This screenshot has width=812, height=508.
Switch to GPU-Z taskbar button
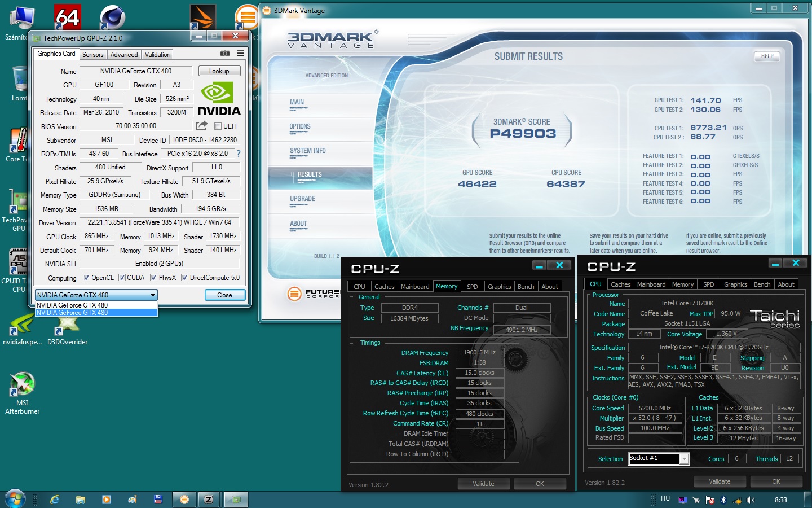click(236, 500)
